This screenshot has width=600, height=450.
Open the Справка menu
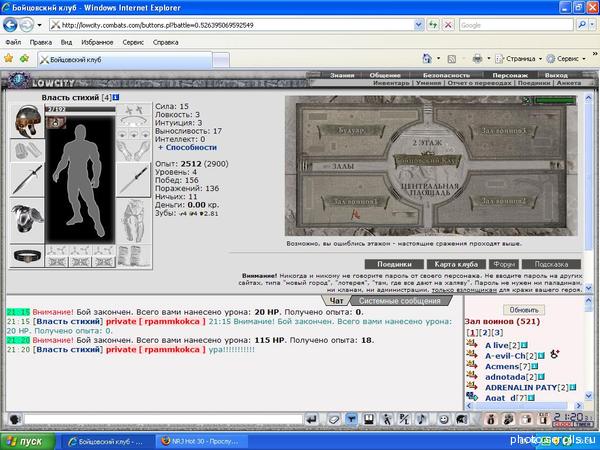click(x=165, y=42)
